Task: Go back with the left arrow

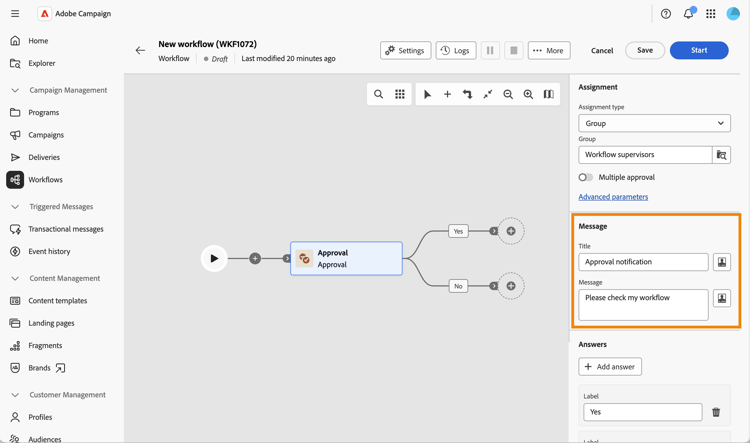Action: pos(140,50)
